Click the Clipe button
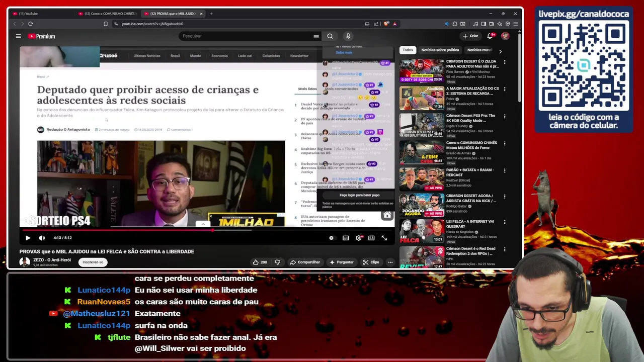The width and height of the screenshot is (644, 362). click(371, 262)
